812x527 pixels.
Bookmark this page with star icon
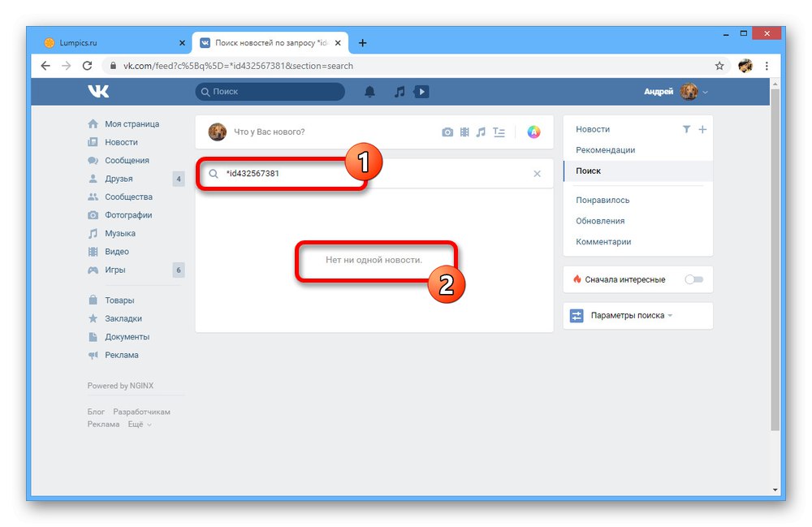(x=719, y=66)
